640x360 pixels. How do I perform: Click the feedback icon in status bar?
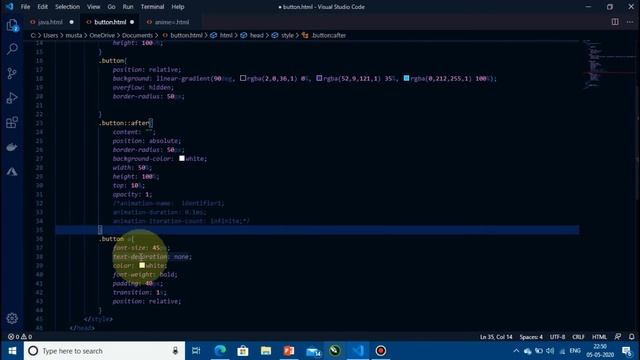(618, 337)
